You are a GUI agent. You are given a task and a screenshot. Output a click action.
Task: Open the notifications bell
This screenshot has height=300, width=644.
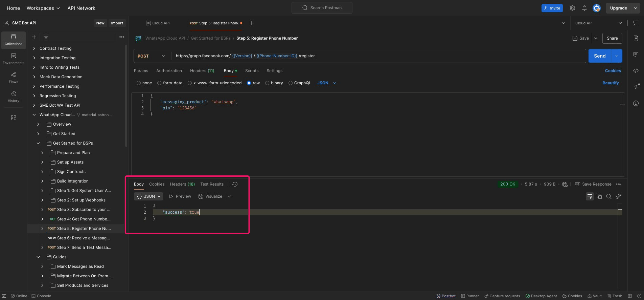[x=584, y=8]
